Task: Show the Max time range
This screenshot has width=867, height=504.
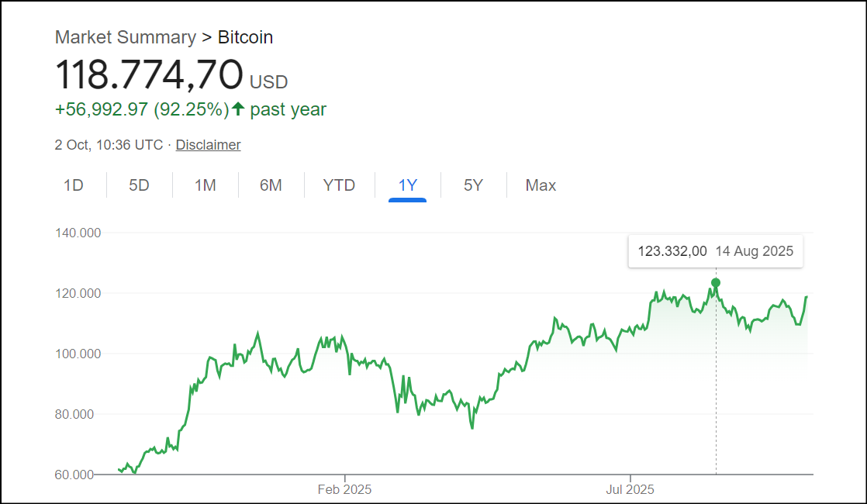Action: coord(541,185)
